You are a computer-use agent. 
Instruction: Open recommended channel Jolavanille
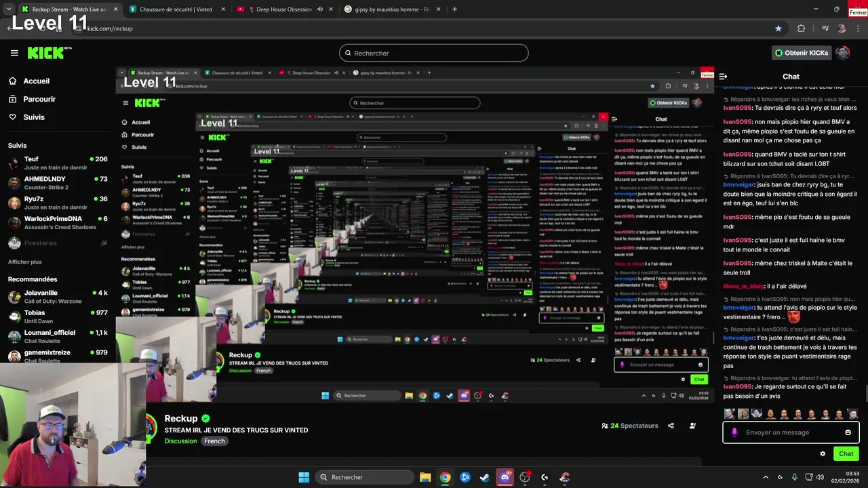pos(58,296)
